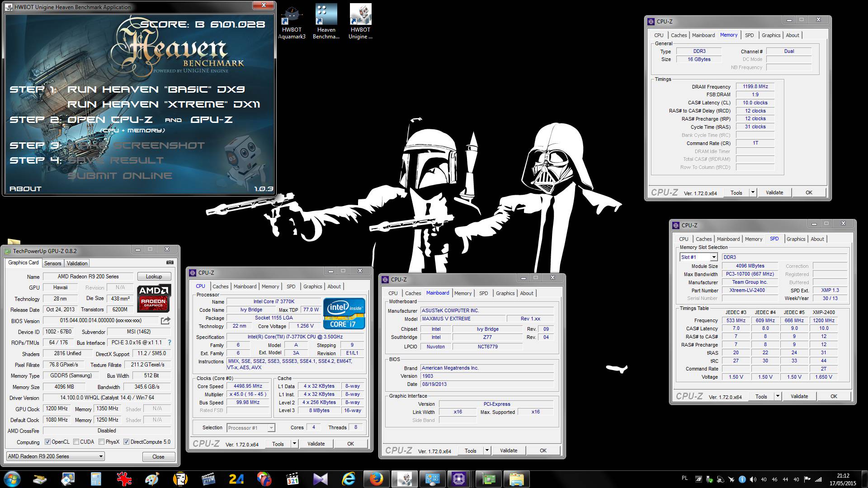Open the CPU-Z taskbar button
The height and width of the screenshot is (488, 868).
click(458, 479)
